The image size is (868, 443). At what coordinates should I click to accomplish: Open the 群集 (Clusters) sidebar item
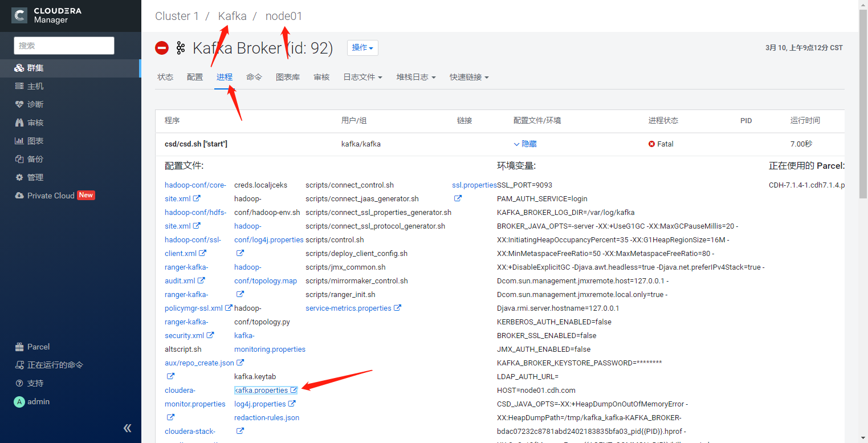[x=70, y=68]
